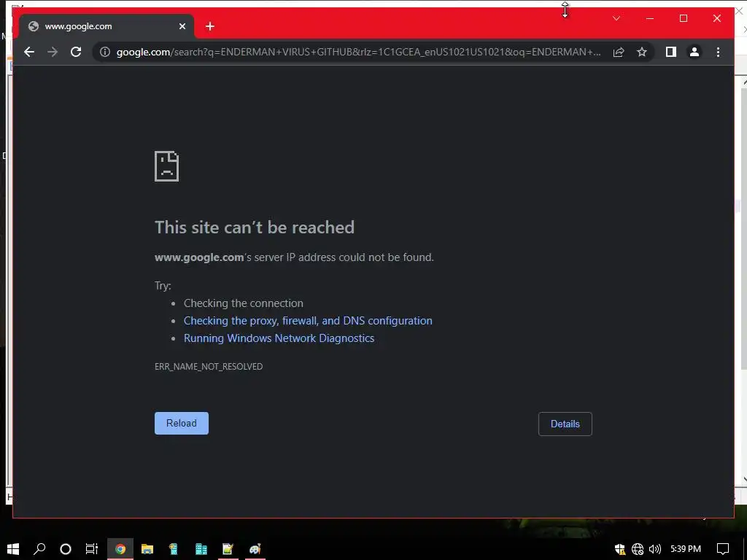Select the www.google.com tab
The image size is (747, 560).
[x=107, y=27]
